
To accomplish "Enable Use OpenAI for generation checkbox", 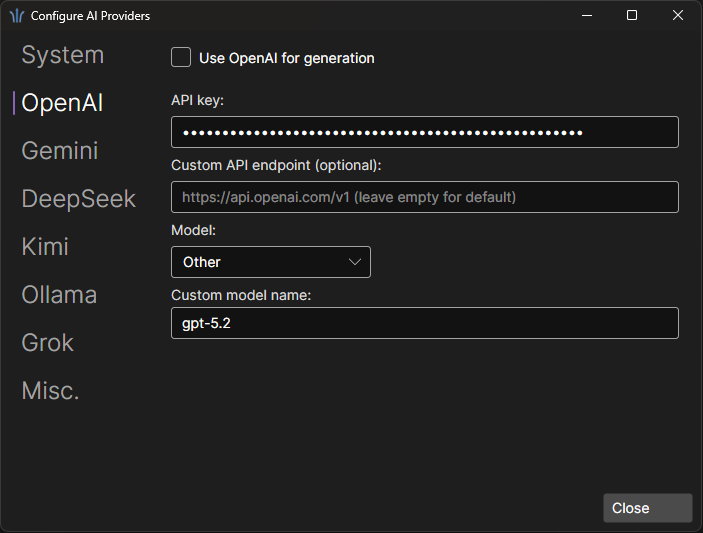I will [181, 58].
